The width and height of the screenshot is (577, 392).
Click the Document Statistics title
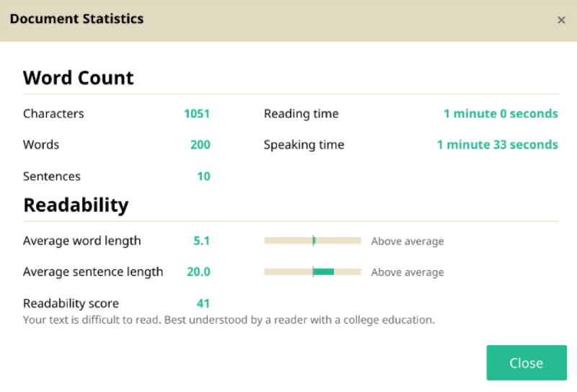[76, 19]
